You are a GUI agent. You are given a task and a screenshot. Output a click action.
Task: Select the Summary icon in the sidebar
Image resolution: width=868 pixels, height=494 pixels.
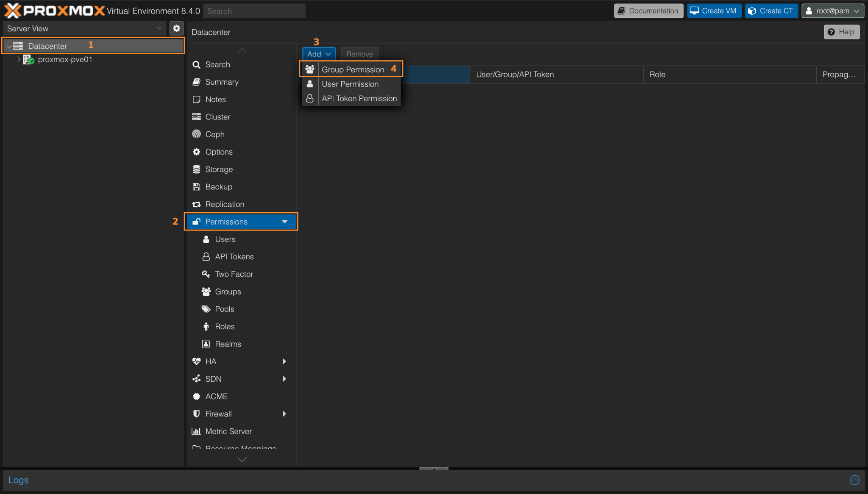pos(196,82)
